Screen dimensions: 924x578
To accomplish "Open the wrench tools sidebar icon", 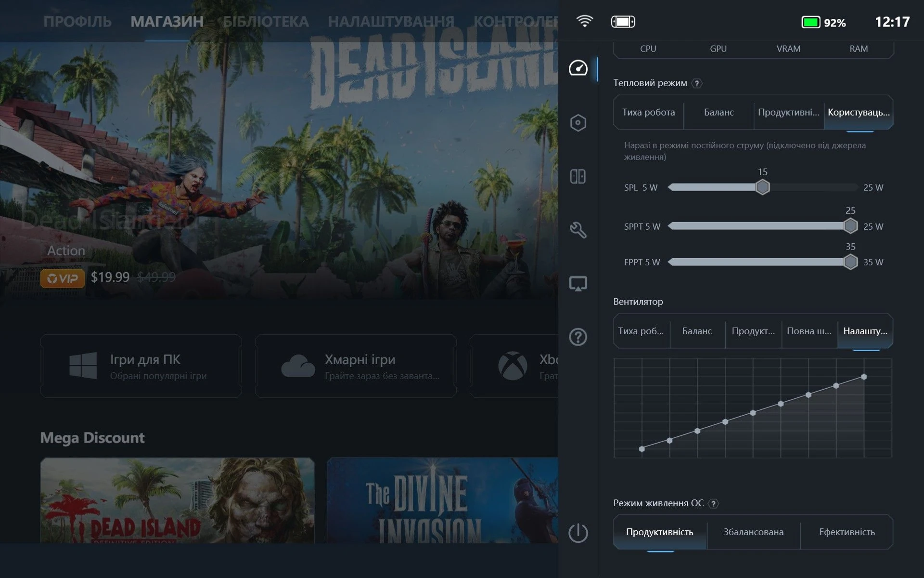I will pyautogui.click(x=578, y=230).
